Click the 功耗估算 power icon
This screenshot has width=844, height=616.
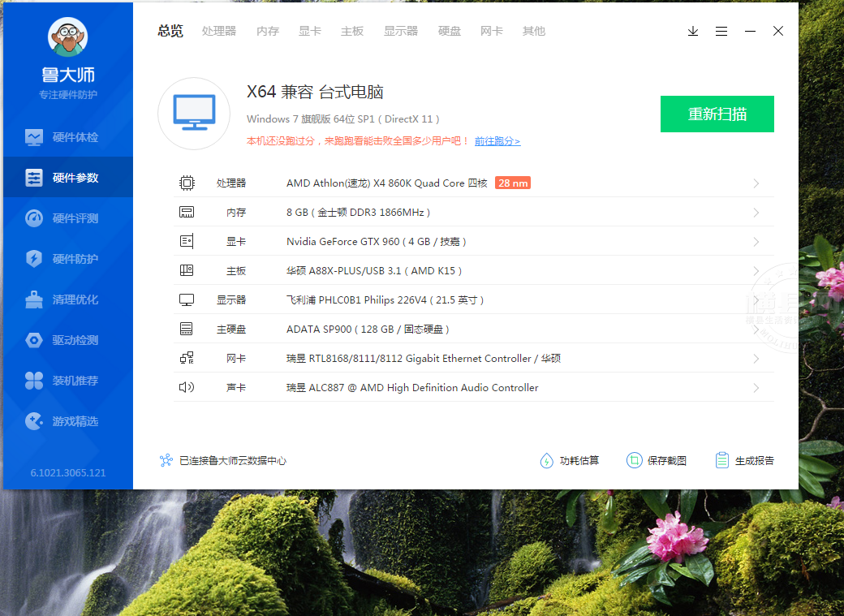(546, 460)
